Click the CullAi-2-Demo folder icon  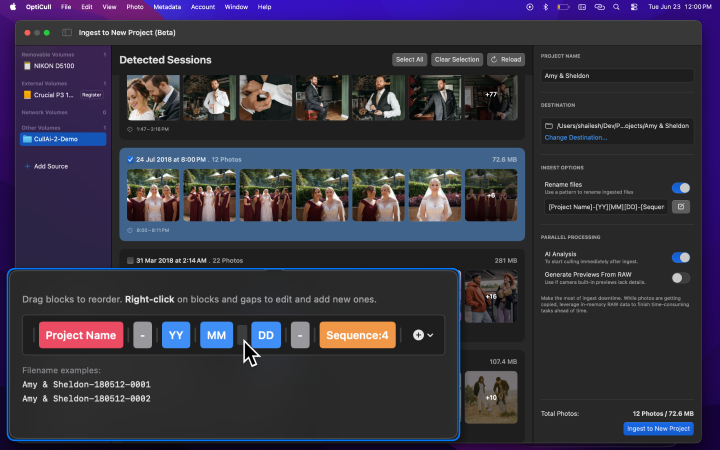(28, 139)
